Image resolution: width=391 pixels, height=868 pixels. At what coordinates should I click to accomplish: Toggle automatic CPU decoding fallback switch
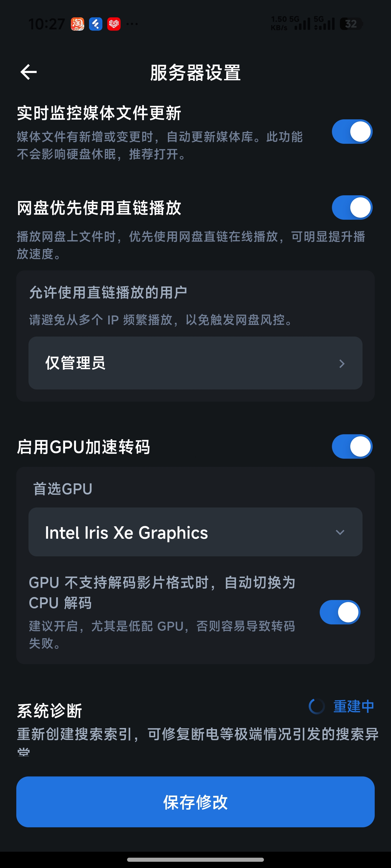(340, 612)
